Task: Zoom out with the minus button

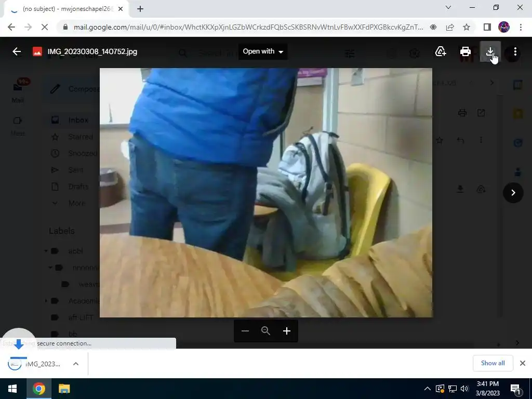Action: 245,331
